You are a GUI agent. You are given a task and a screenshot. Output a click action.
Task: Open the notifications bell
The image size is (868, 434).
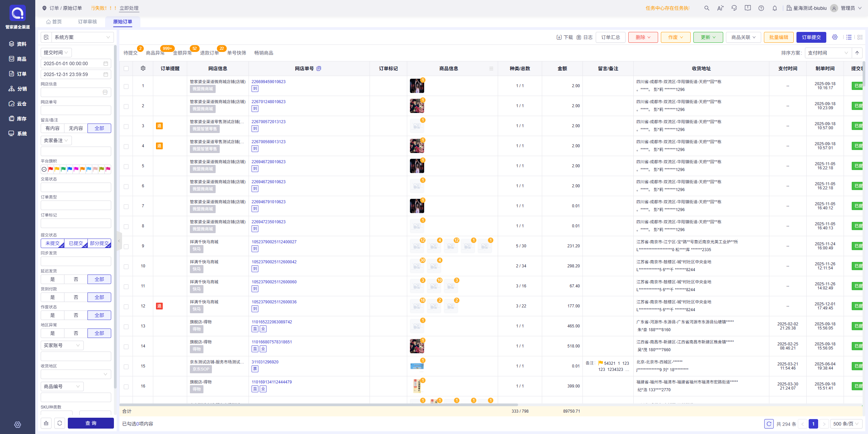point(775,8)
